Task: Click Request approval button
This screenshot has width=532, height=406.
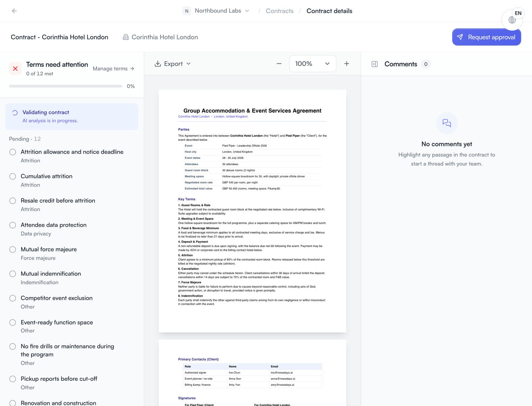Action: pyautogui.click(x=486, y=37)
